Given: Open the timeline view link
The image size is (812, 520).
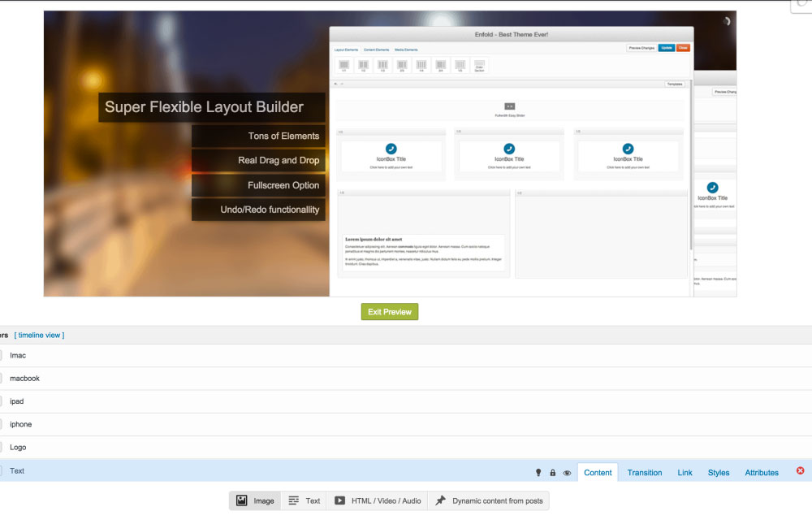Looking at the screenshot, I should click(x=39, y=335).
